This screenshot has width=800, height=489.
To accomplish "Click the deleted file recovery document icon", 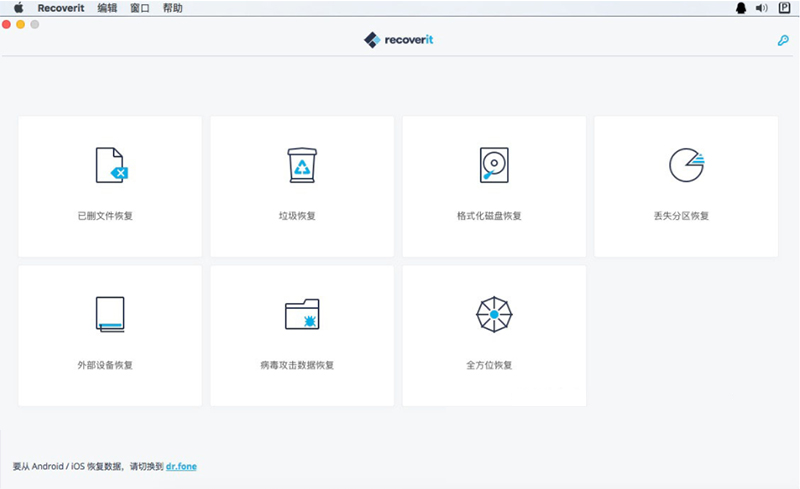I will [112, 165].
